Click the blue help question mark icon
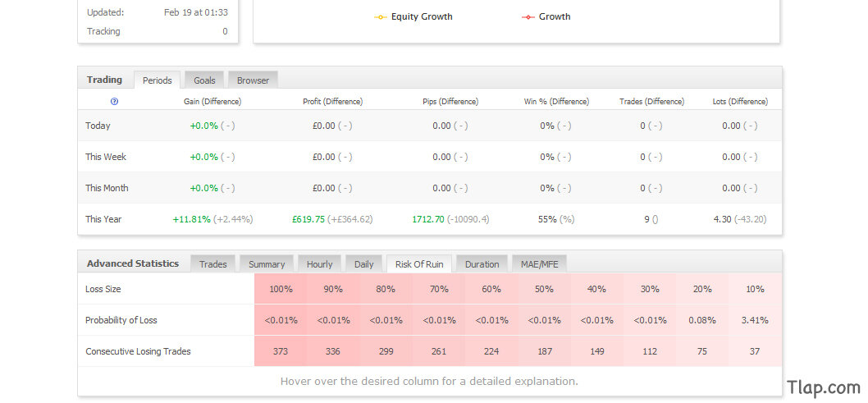 (x=115, y=101)
